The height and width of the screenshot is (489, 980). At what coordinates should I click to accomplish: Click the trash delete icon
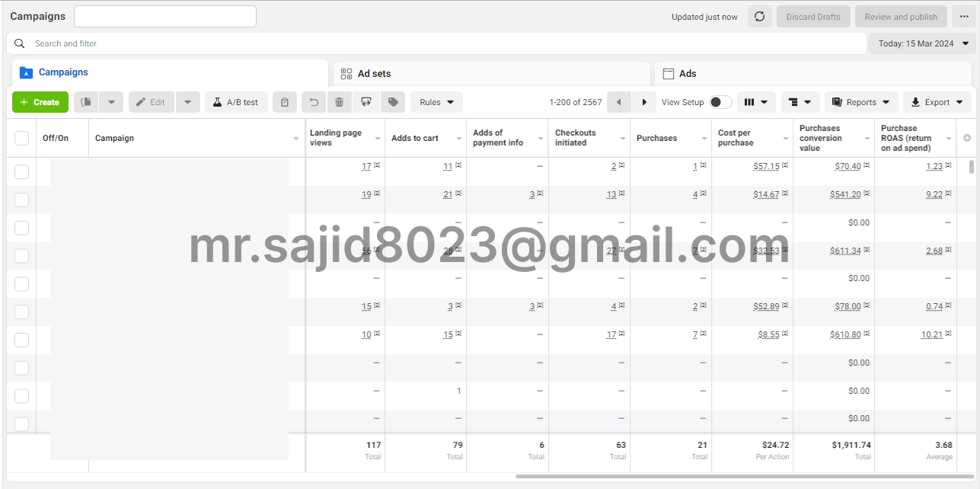339,102
